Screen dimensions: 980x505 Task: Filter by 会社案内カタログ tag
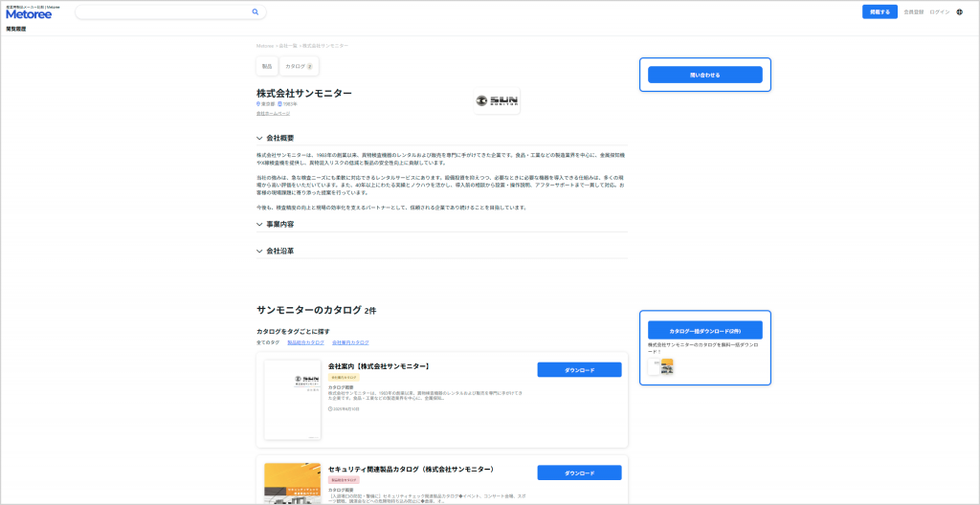pyautogui.click(x=350, y=342)
